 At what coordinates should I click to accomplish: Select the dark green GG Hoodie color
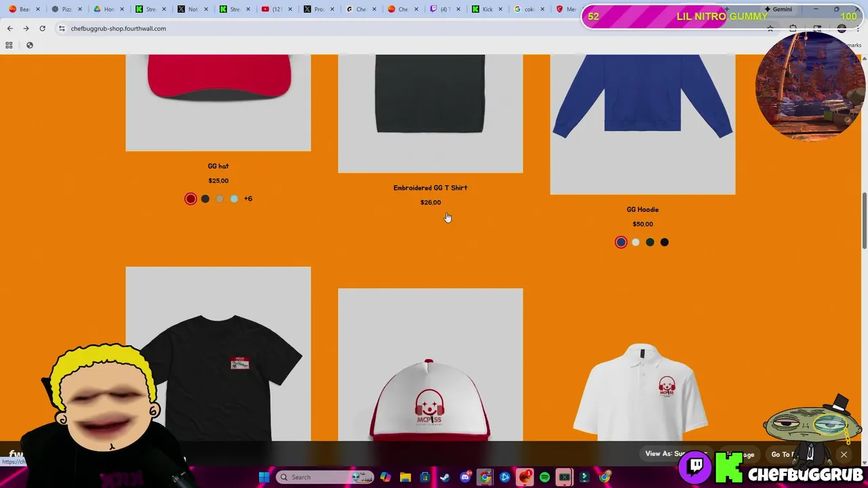pos(650,242)
